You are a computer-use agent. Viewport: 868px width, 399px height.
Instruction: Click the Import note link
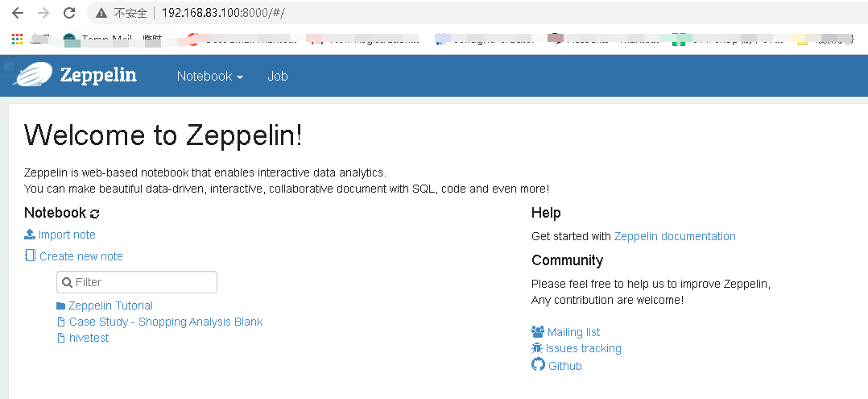(67, 235)
